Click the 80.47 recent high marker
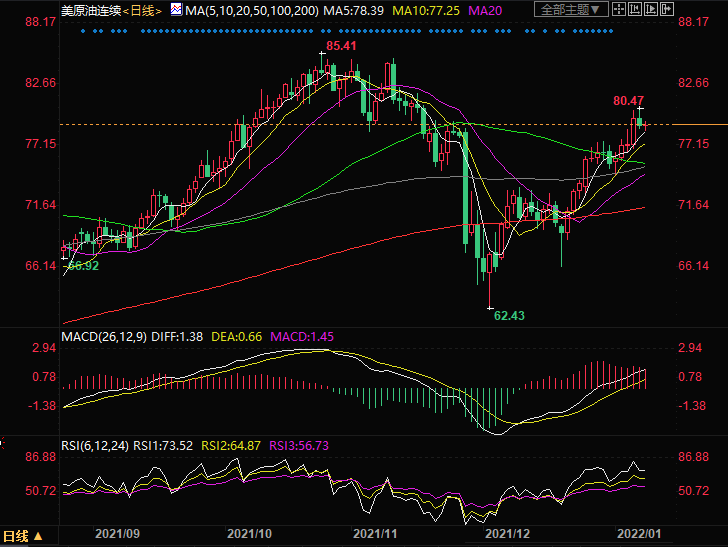Screen dimensions: 728x547 point(628,100)
